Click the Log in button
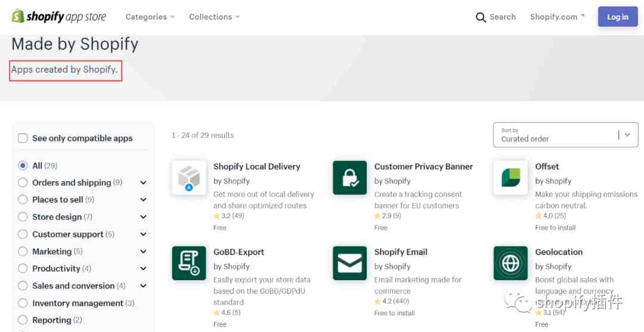Image resolution: width=644 pixels, height=332 pixels. (618, 17)
